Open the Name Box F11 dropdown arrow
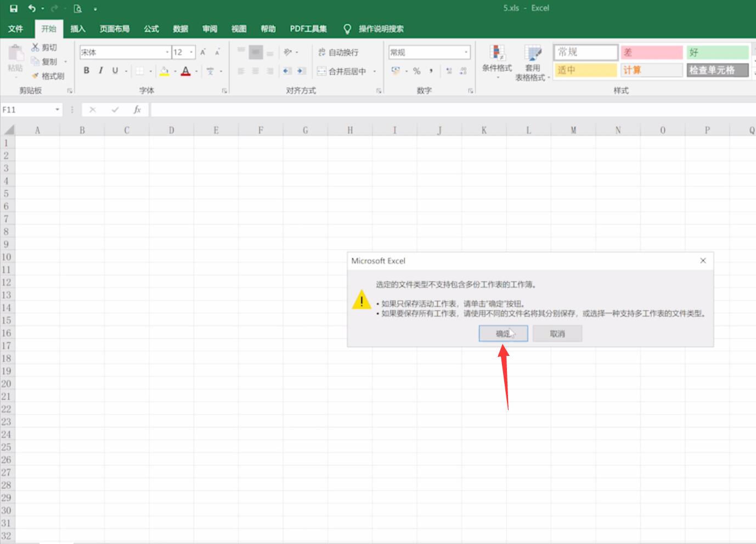The image size is (756, 544). [x=57, y=110]
